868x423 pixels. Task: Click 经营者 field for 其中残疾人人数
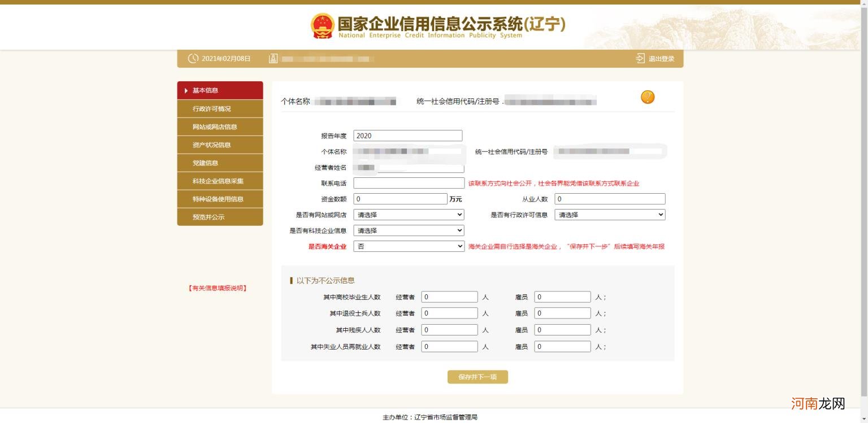point(450,330)
